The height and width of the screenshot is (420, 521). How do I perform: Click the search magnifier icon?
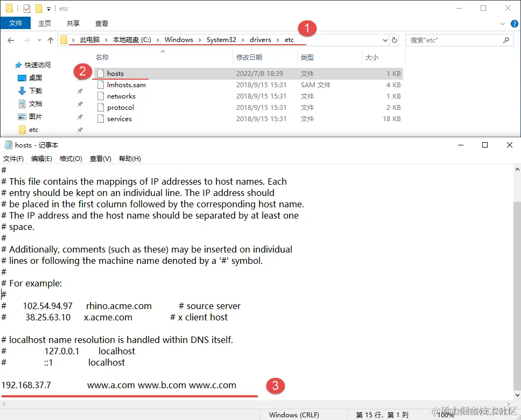tap(506, 40)
